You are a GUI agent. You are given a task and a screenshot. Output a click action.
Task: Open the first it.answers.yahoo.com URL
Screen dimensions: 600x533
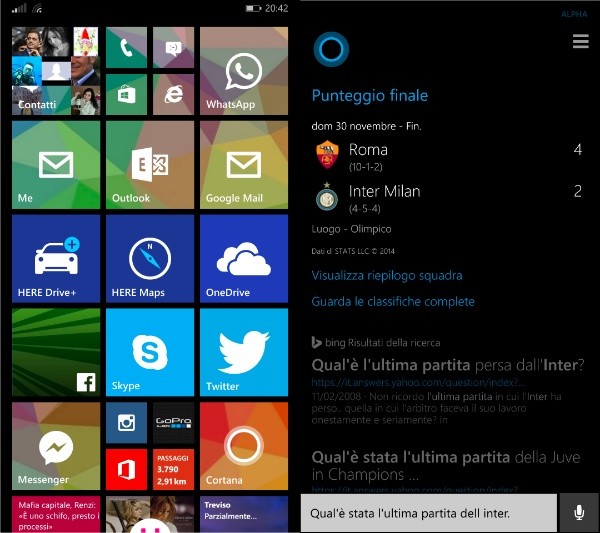click(418, 382)
